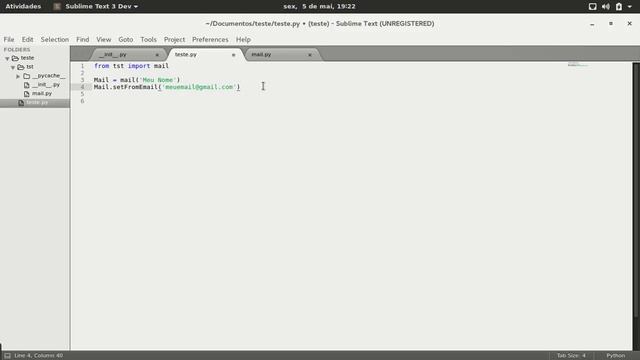640x360 pixels.
Task: Click the setFromEmail method name
Action: point(136,87)
